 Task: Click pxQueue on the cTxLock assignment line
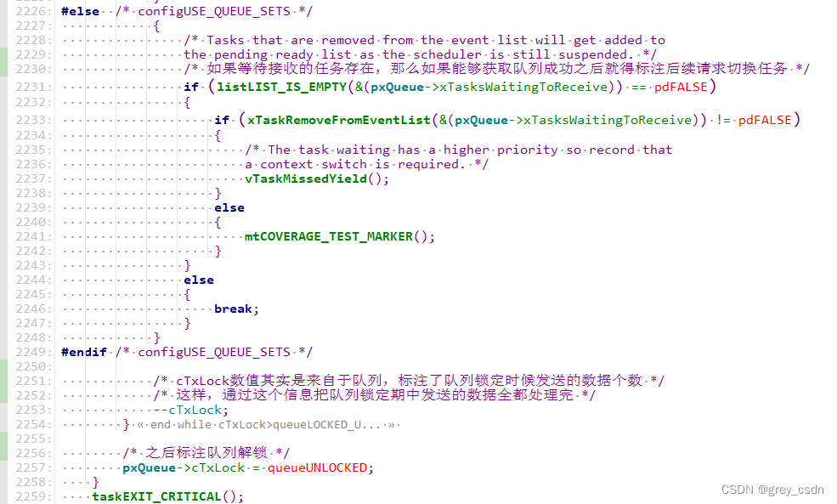click(x=149, y=468)
